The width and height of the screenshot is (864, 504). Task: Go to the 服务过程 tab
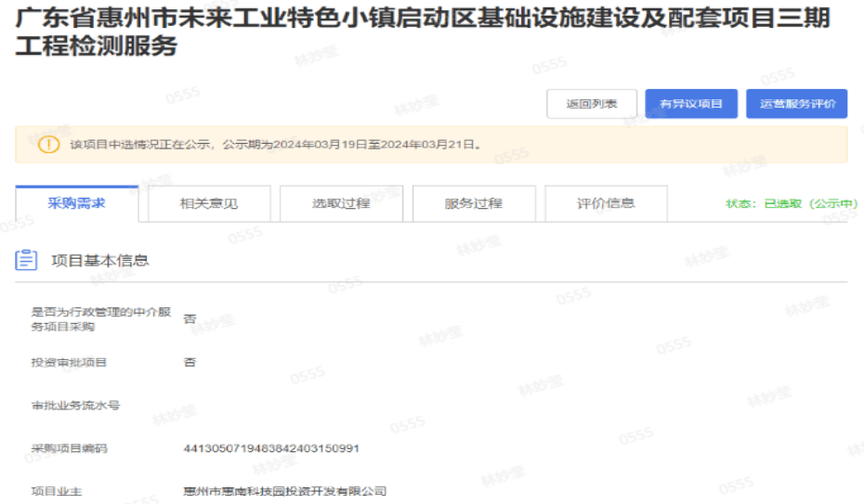[x=474, y=203]
